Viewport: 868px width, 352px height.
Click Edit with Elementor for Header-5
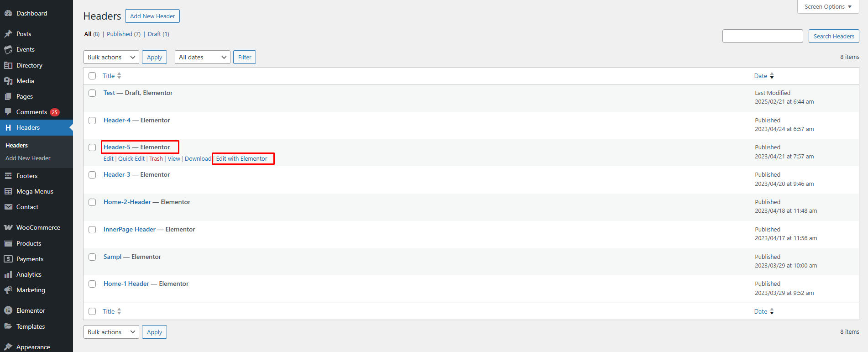click(x=242, y=159)
